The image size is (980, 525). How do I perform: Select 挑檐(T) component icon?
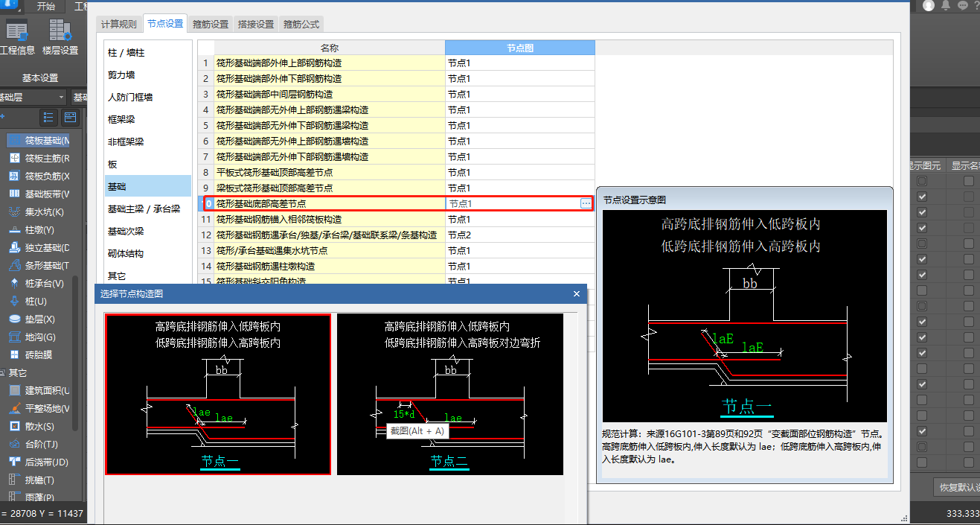coord(14,480)
